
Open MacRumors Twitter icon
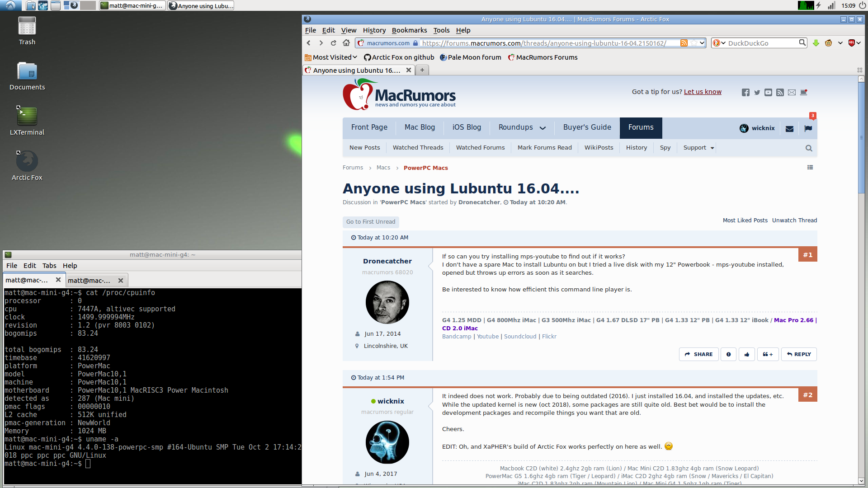(x=757, y=92)
